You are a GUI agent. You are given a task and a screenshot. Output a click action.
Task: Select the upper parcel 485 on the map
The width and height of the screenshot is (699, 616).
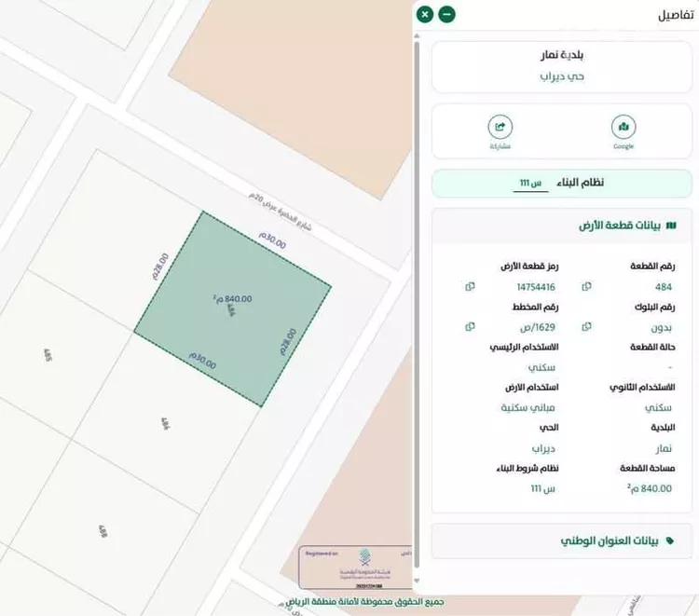click(48, 355)
